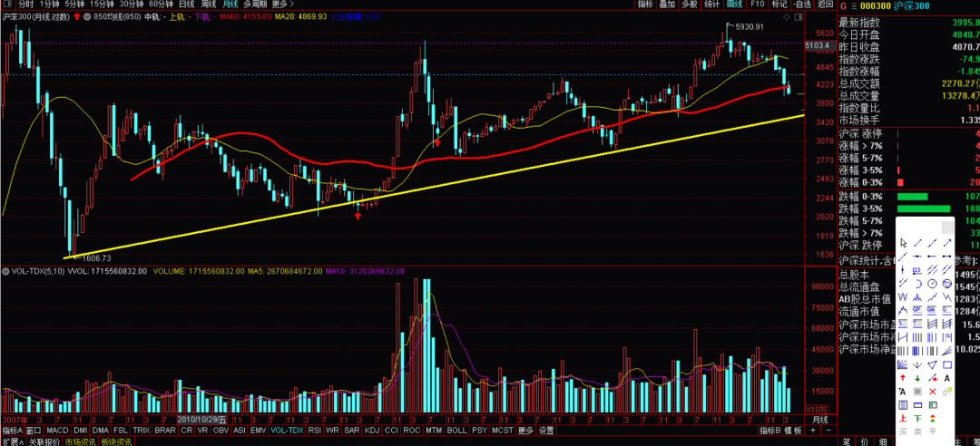Toggle the 标记 mark button

pyautogui.click(x=779, y=5)
